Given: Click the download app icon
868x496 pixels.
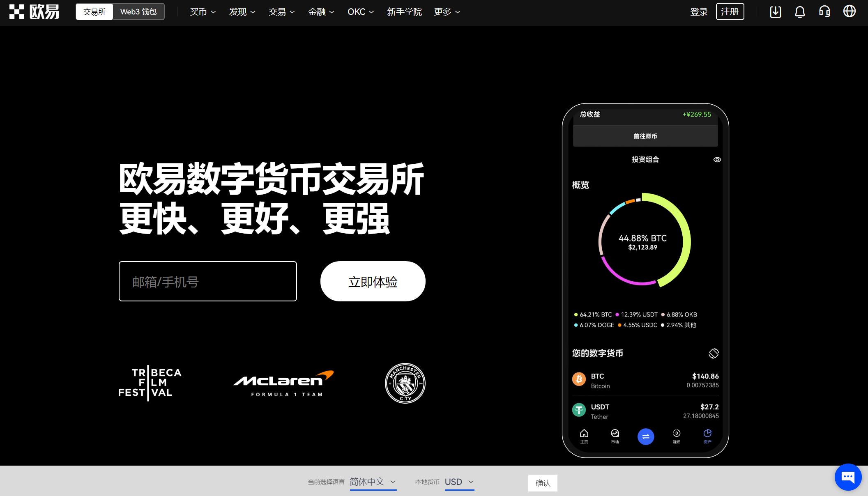Looking at the screenshot, I should 774,11.
